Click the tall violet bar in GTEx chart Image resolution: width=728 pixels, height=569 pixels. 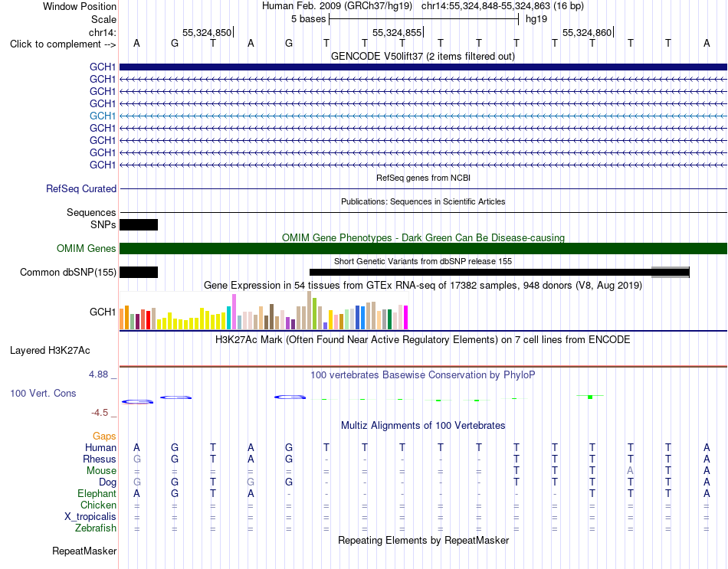[x=234, y=312]
